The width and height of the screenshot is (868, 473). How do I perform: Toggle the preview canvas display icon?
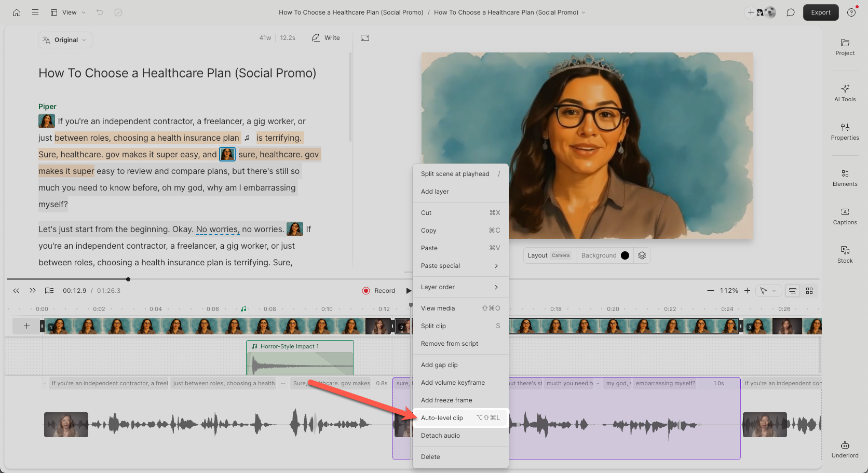[x=365, y=38]
